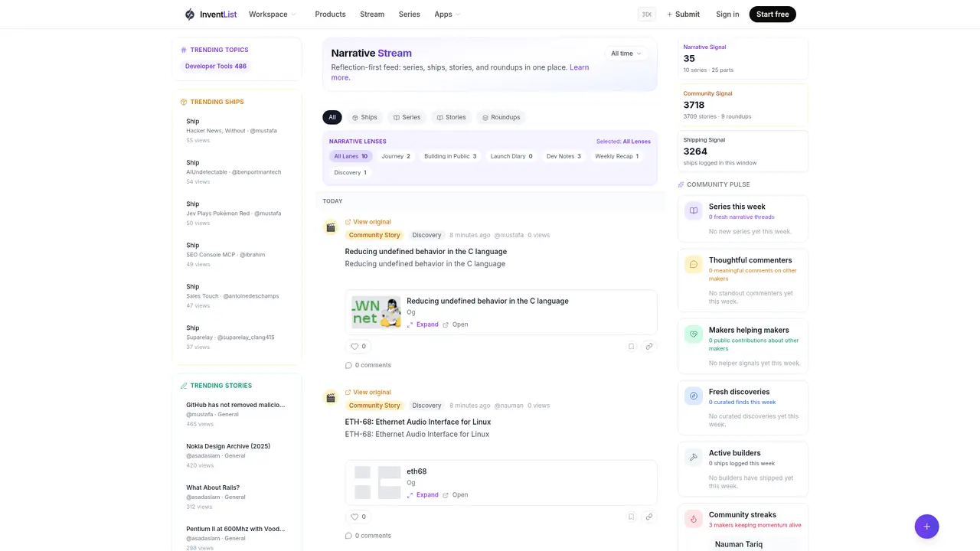This screenshot has width=980, height=551.
Task: Switch to the Ships feed tab
Action: coord(364,117)
